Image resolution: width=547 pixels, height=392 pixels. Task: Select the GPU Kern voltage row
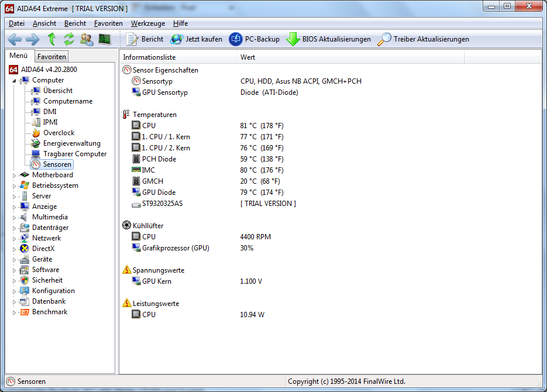click(197, 281)
